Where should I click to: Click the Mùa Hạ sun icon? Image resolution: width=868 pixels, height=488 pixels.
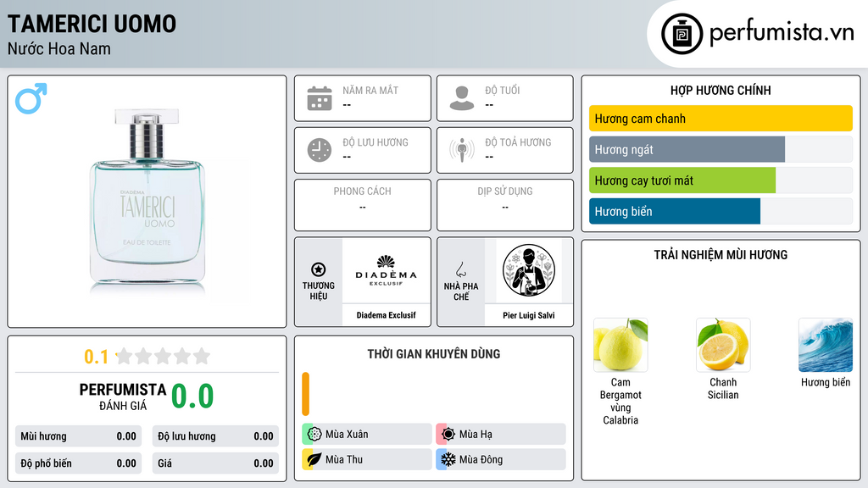pos(448,435)
